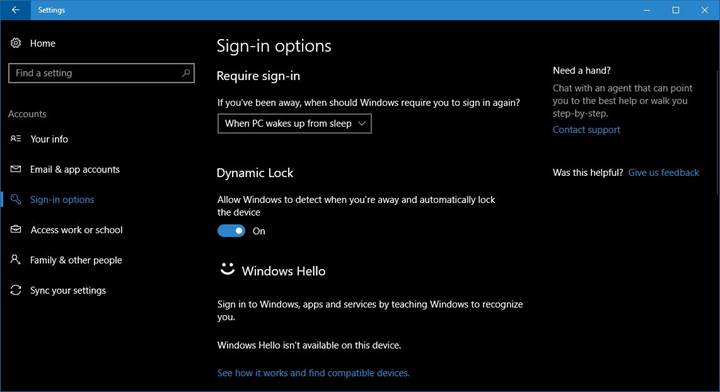
Task: Open Email & app accounts
Action: tap(75, 169)
